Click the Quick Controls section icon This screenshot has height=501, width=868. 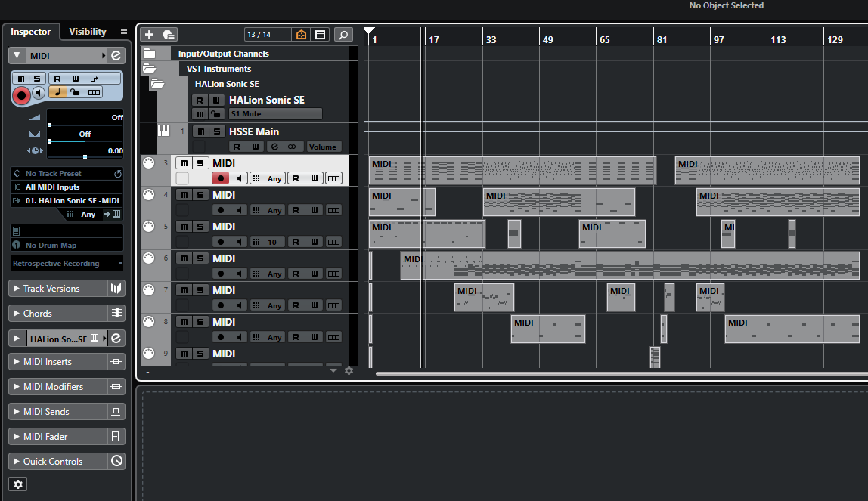click(116, 461)
